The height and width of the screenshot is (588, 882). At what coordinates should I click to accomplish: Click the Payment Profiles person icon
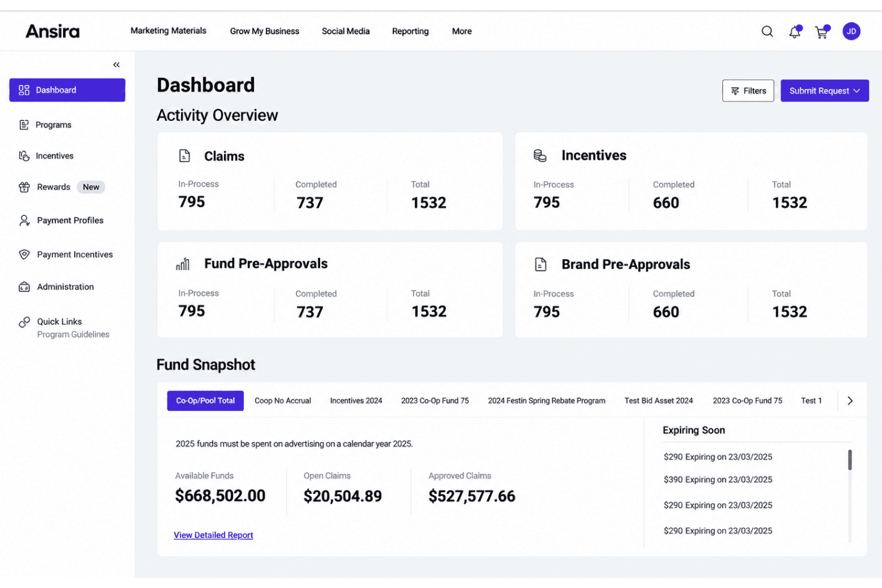24,220
